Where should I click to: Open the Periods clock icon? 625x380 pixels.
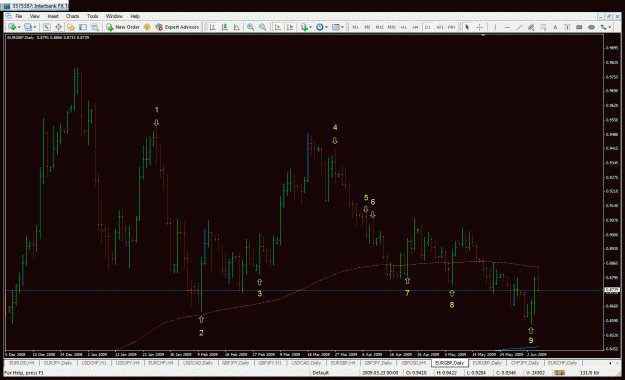(320, 27)
